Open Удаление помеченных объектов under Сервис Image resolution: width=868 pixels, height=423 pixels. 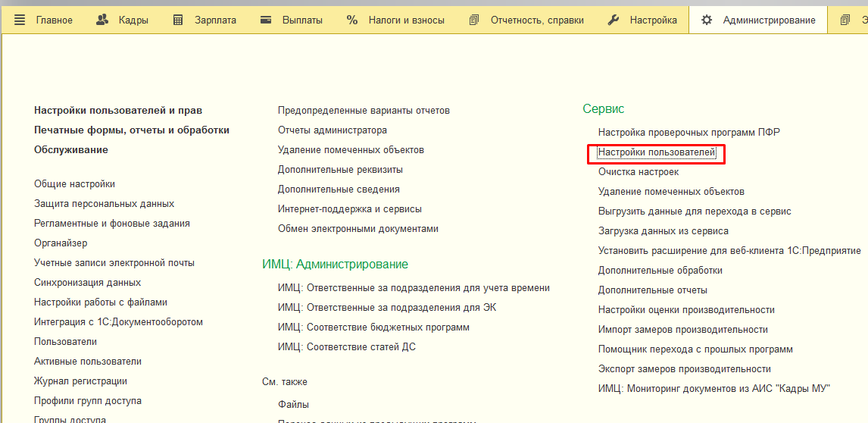[672, 191]
